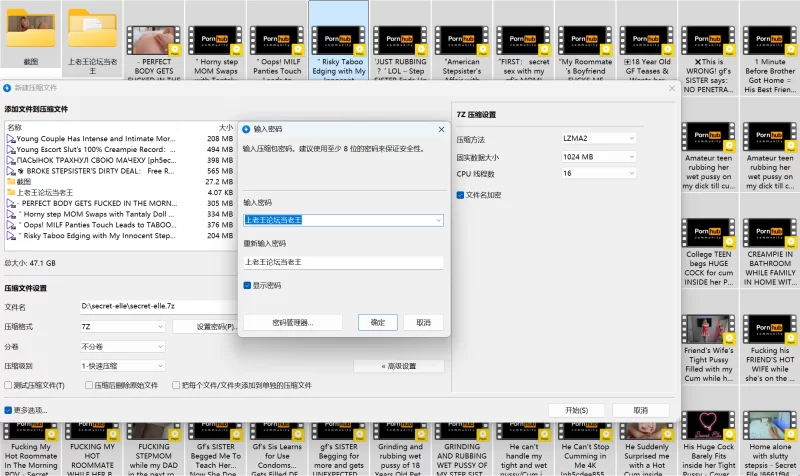
Task: Close the 新建压缩文件 window
Action: 672,88
